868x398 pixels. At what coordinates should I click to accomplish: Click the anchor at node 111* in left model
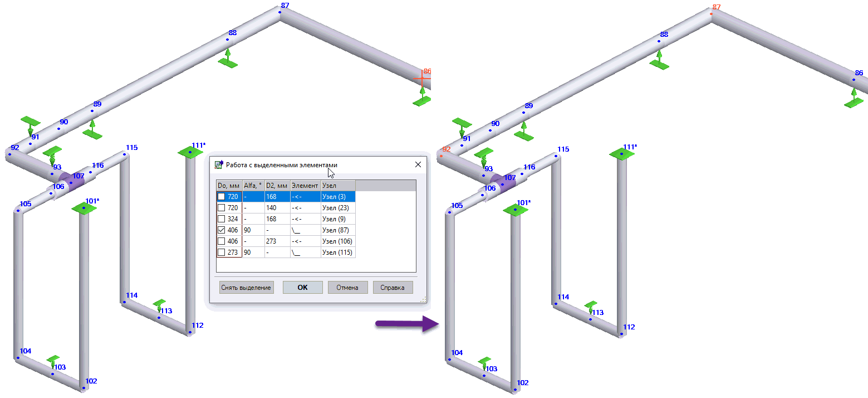[x=190, y=152]
